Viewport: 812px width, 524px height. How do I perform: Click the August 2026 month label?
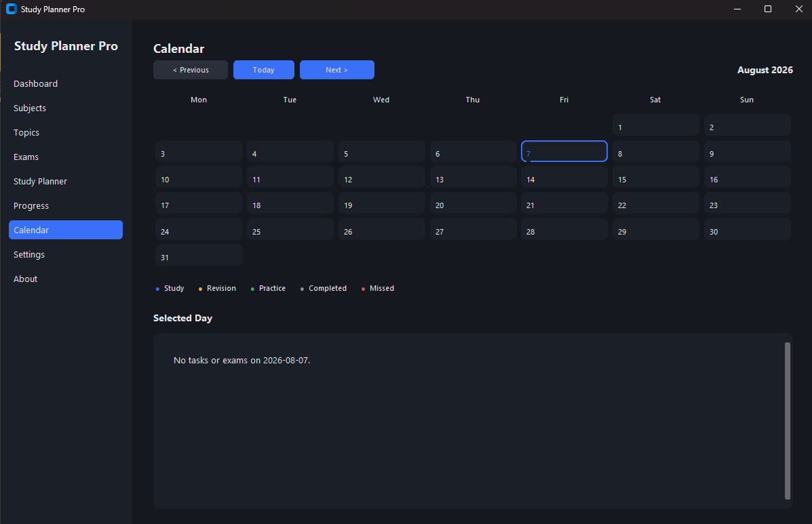(x=765, y=70)
